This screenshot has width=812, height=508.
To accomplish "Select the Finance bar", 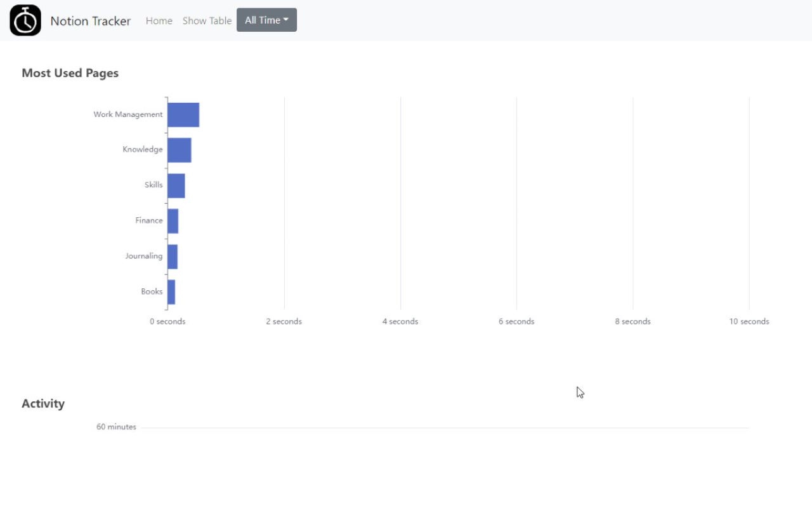I will tap(173, 220).
